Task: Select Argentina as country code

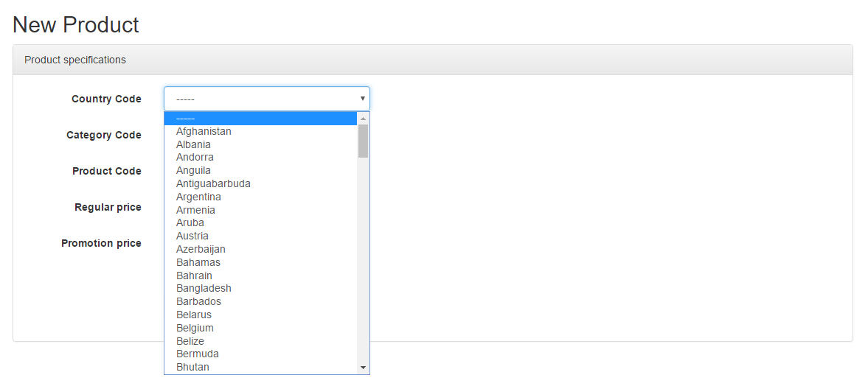Action: click(x=261, y=197)
